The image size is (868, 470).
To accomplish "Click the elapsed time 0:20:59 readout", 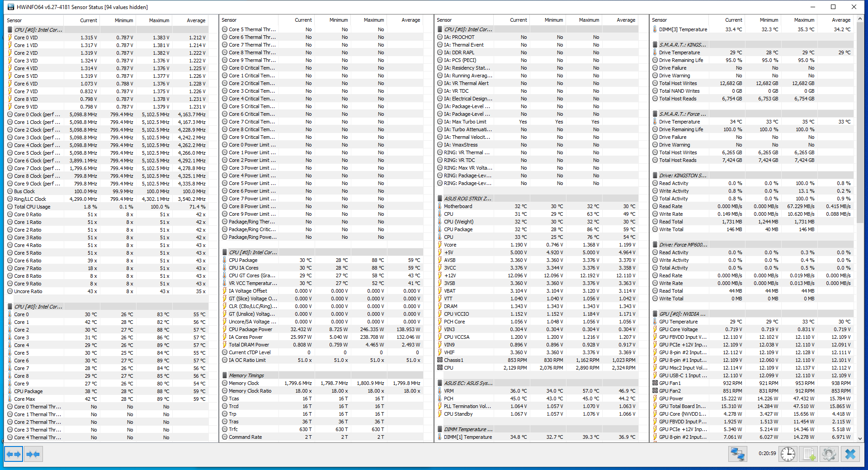I will click(x=767, y=453).
